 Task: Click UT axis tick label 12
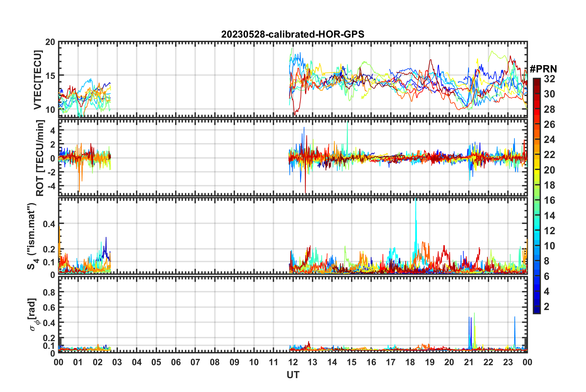(x=293, y=362)
